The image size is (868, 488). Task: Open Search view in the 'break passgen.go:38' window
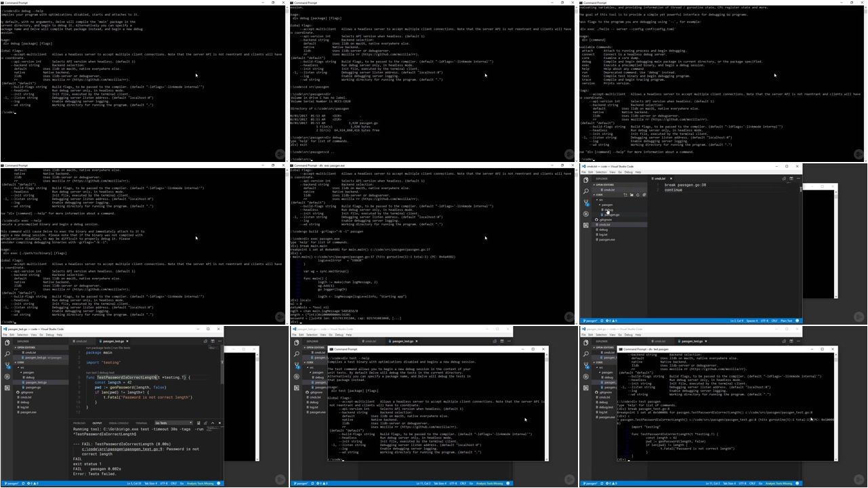pyautogui.click(x=586, y=191)
